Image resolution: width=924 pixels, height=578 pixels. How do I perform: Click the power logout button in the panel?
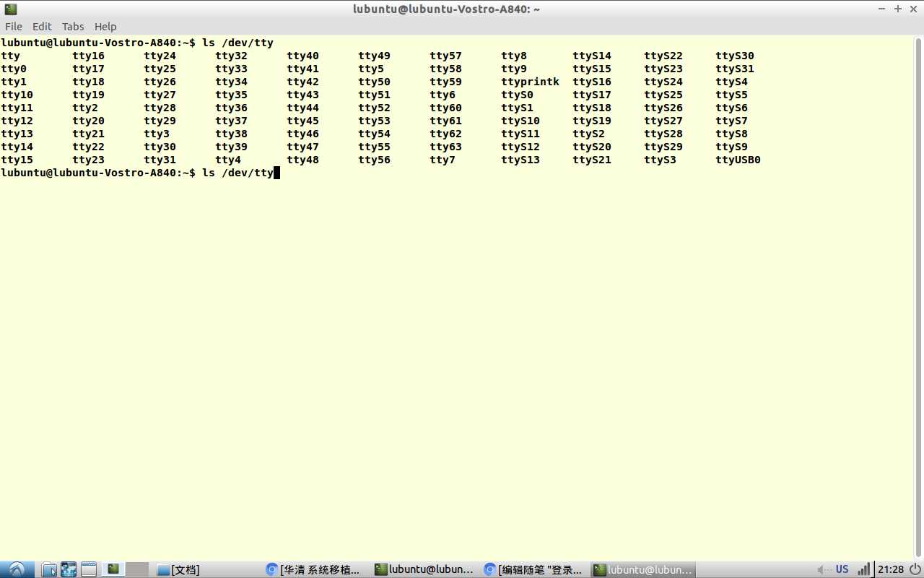coord(915,569)
